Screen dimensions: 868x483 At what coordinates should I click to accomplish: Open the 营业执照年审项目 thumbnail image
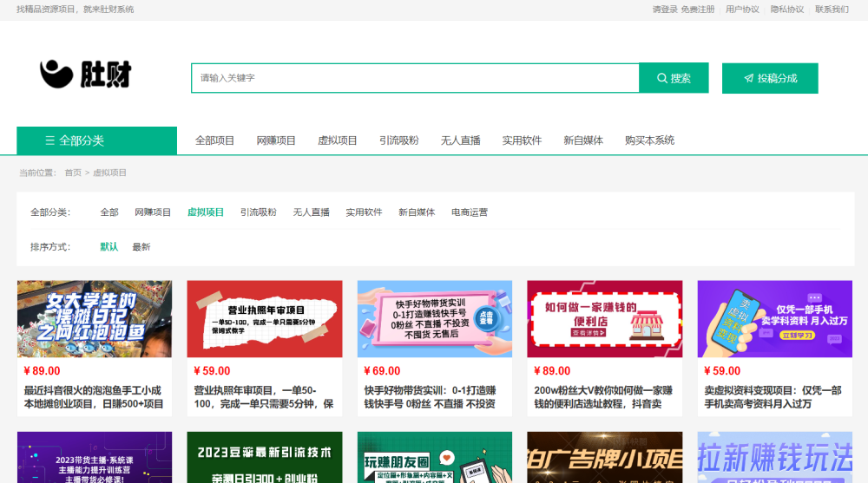tap(265, 318)
